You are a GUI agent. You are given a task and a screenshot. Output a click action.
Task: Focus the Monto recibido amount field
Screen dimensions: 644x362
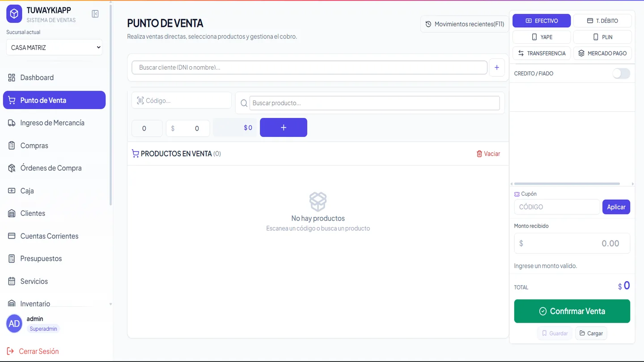tap(572, 244)
